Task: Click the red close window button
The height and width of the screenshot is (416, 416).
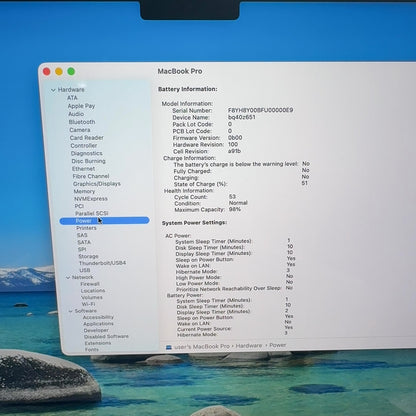Action: 47,71
